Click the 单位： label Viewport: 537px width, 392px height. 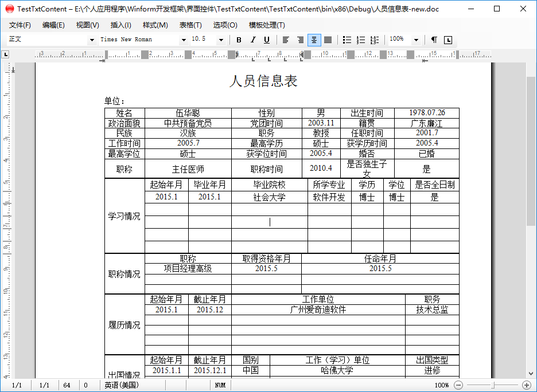click(x=115, y=101)
